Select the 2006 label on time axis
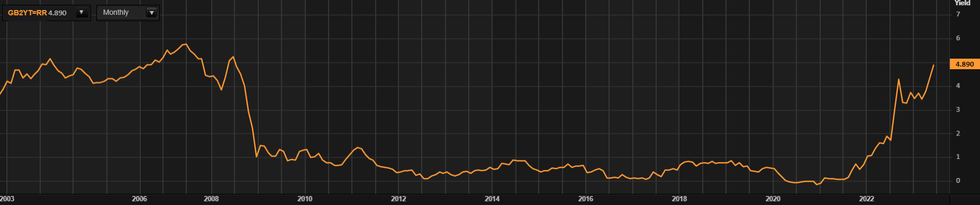 [139, 199]
